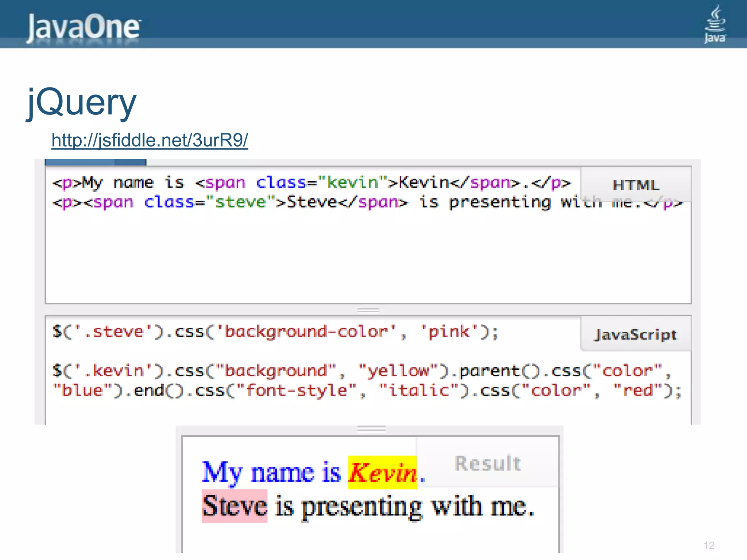Screen dimensions: 747x560
Task: Click slide page number 12
Action: [x=709, y=545]
